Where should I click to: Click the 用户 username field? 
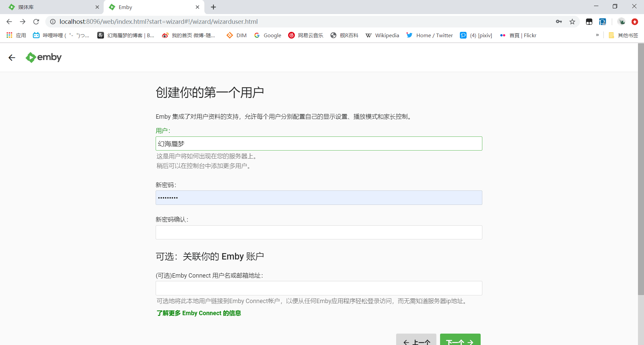319,143
